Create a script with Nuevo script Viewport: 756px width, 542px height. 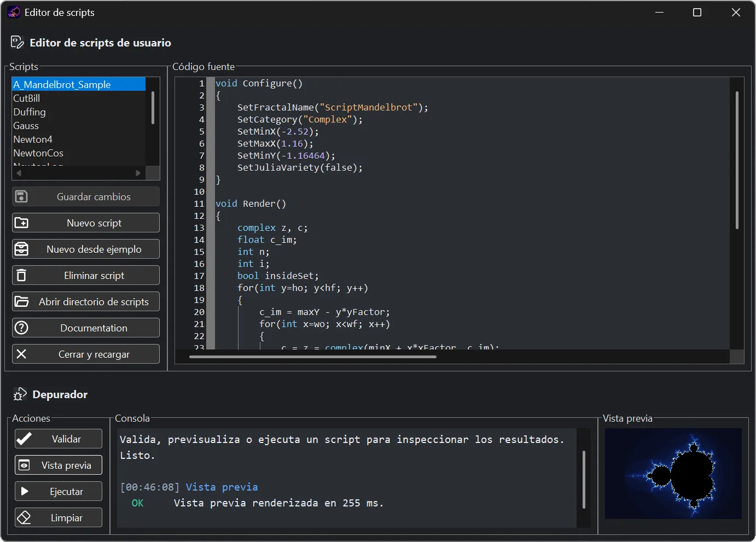[x=86, y=223]
